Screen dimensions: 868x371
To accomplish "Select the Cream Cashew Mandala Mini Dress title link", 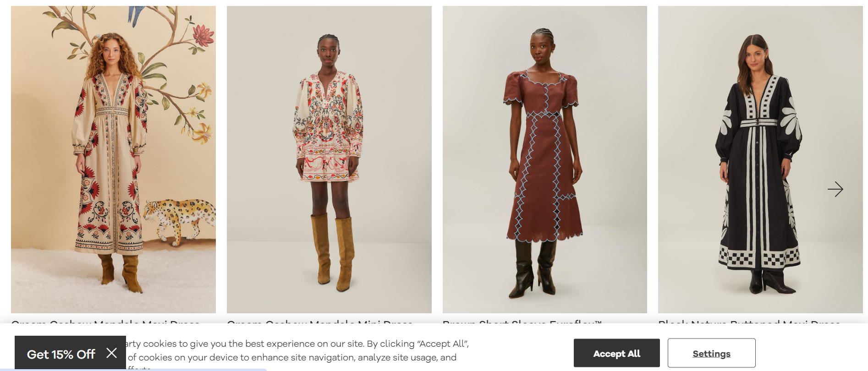I will (320, 322).
